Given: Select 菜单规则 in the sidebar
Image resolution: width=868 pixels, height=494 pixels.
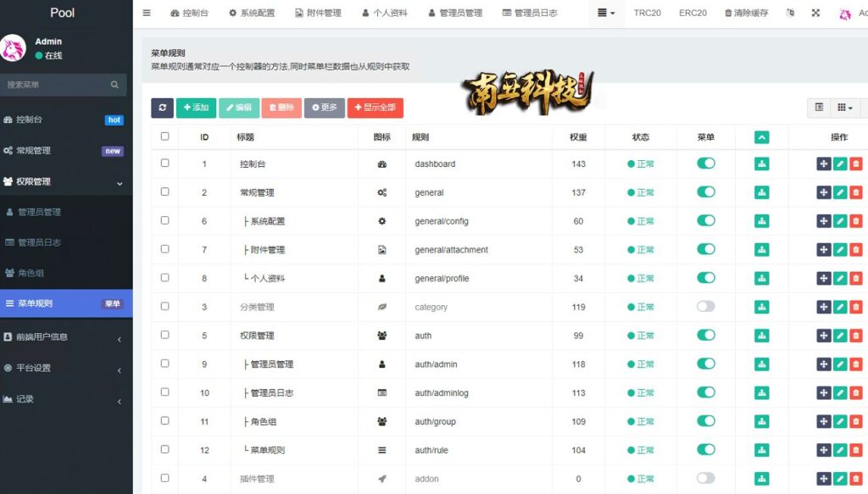Looking at the screenshot, I should point(66,303).
